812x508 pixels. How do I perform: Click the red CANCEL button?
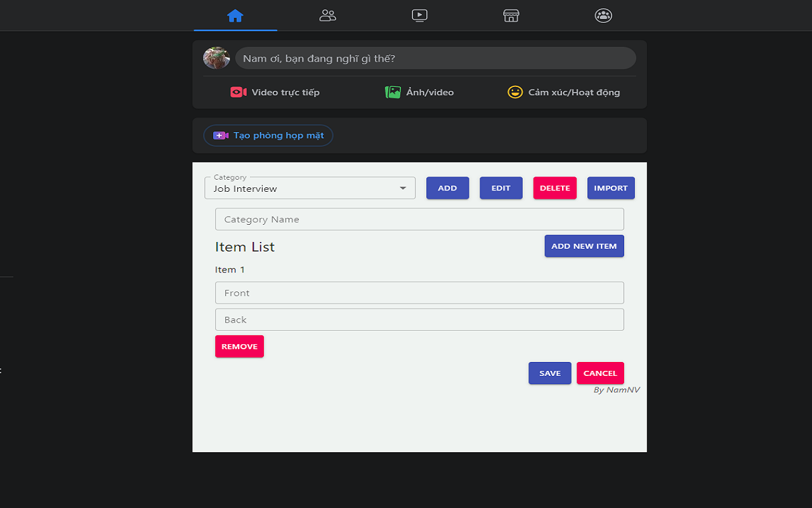[600, 373]
